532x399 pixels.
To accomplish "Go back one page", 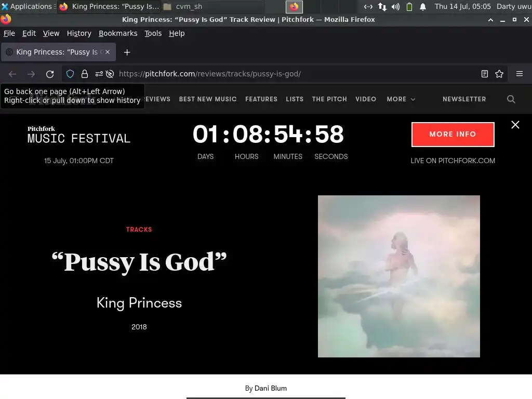I will (12, 74).
